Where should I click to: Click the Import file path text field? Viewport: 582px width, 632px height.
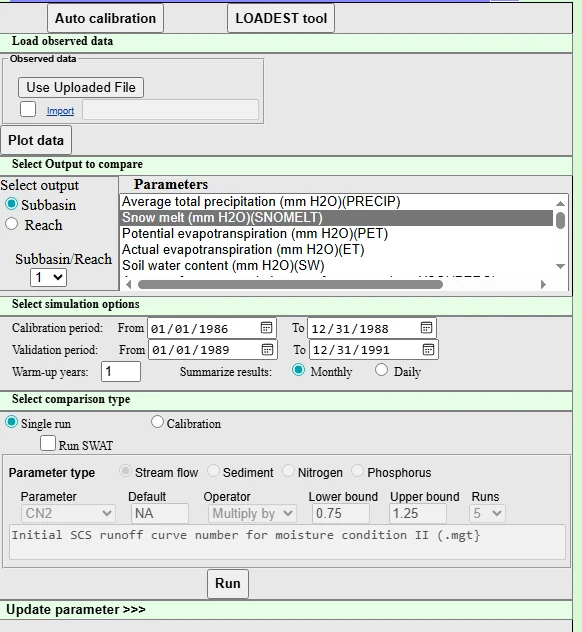[x=170, y=110]
